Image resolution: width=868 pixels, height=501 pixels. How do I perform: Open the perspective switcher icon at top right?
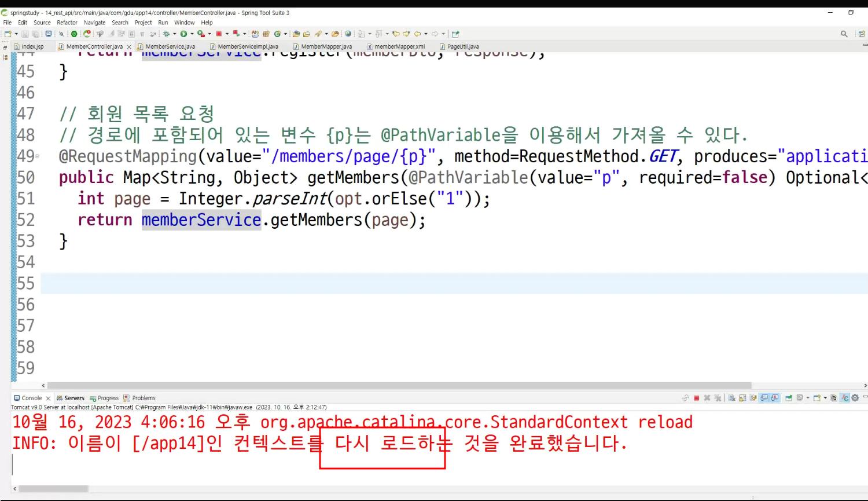tap(861, 34)
